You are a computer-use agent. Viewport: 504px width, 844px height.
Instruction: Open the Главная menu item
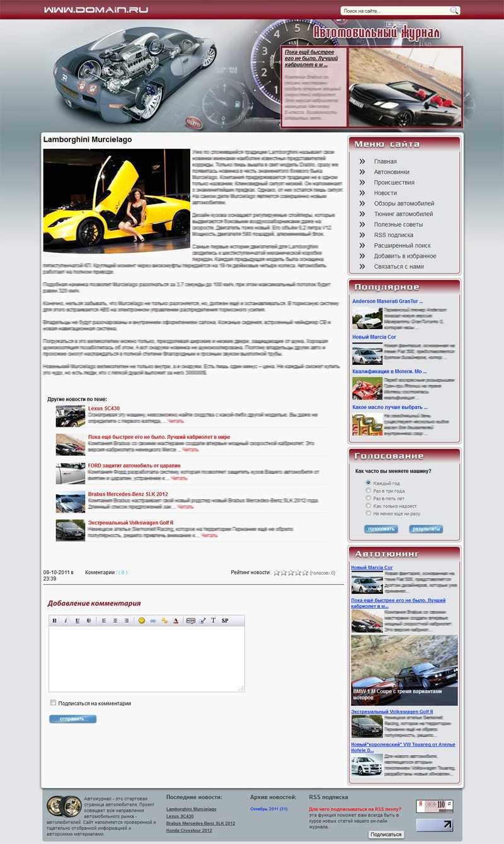click(385, 161)
